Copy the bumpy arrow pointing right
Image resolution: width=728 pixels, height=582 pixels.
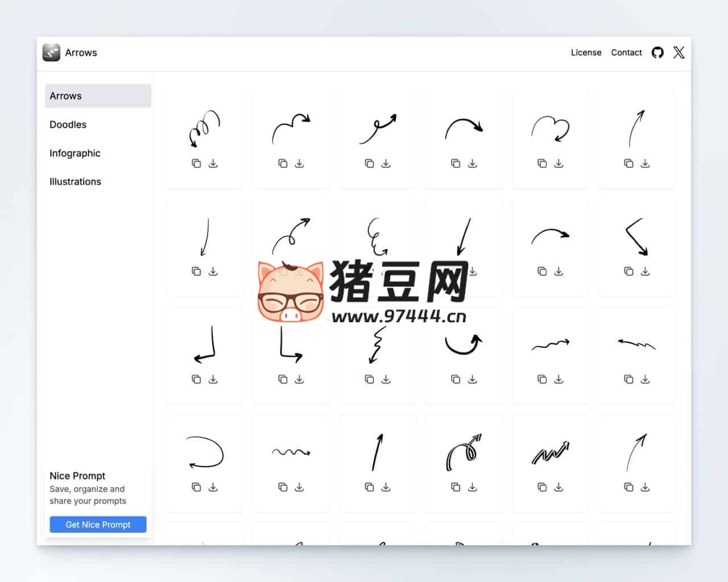click(x=283, y=163)
